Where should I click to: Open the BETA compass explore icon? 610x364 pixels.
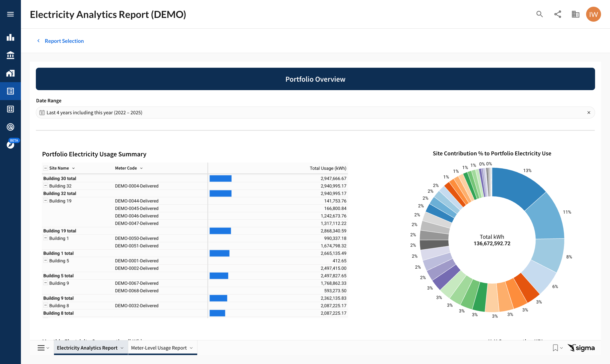coord(10,145)
